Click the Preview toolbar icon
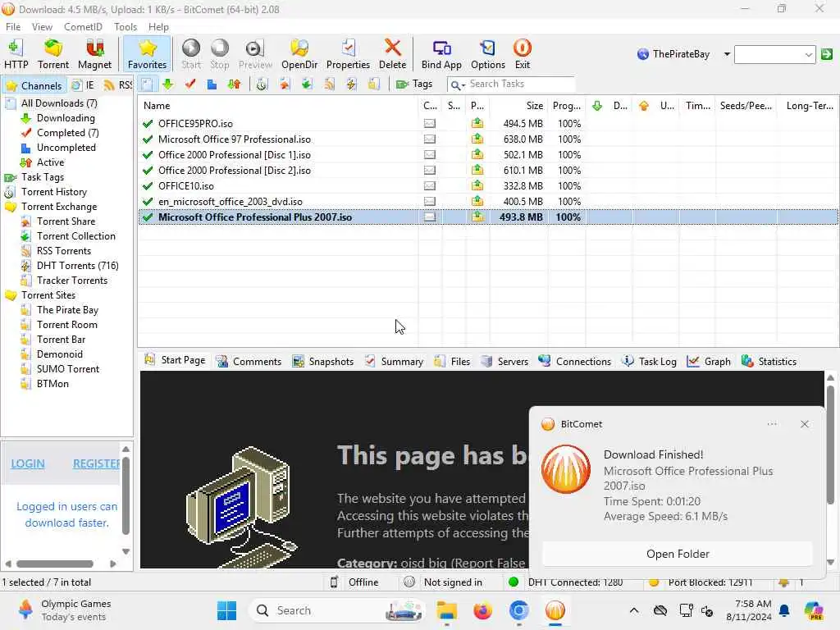Image resolution: width=840 pixels, height=630 pixels. [x=255, y=54]
